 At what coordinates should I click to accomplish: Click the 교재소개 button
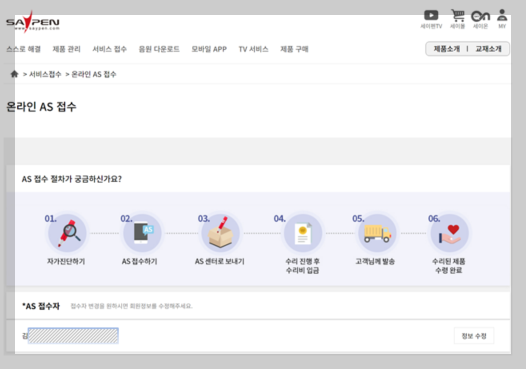[488, 49]
